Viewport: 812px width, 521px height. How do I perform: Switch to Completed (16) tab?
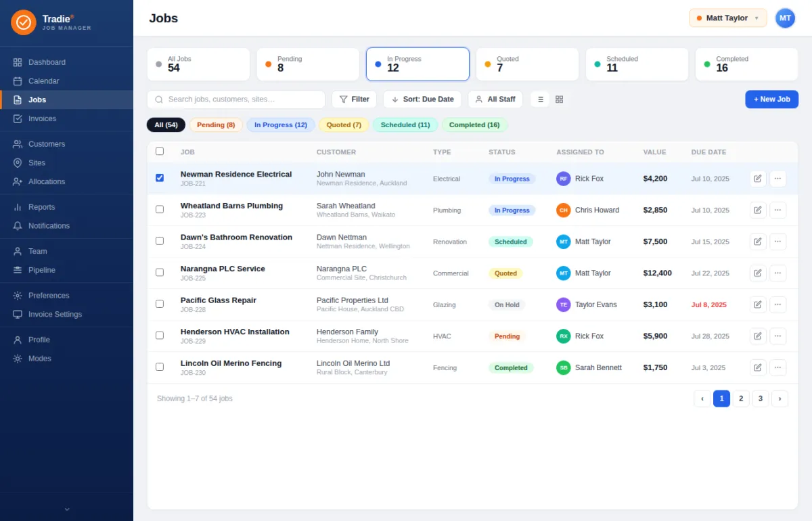[x=474, y=125]
